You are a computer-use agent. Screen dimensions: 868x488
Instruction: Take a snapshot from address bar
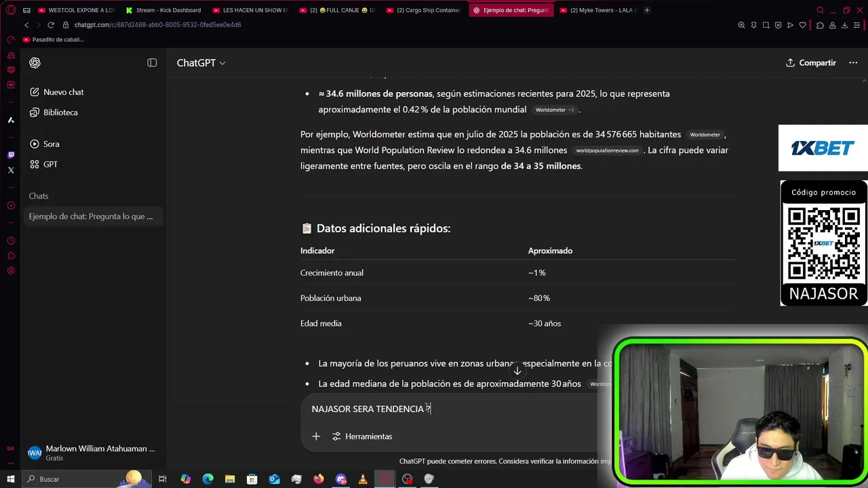(766, 25)
